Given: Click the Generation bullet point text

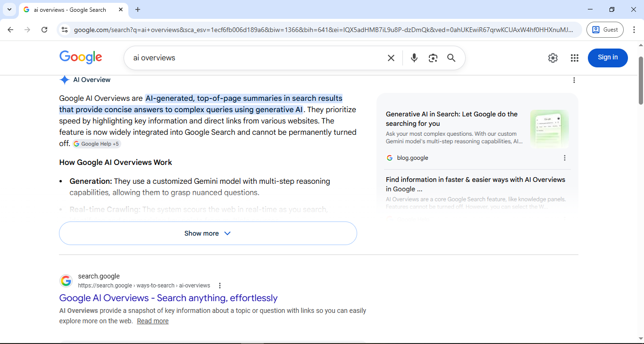Looking at the screenshot, I should 200,187.
